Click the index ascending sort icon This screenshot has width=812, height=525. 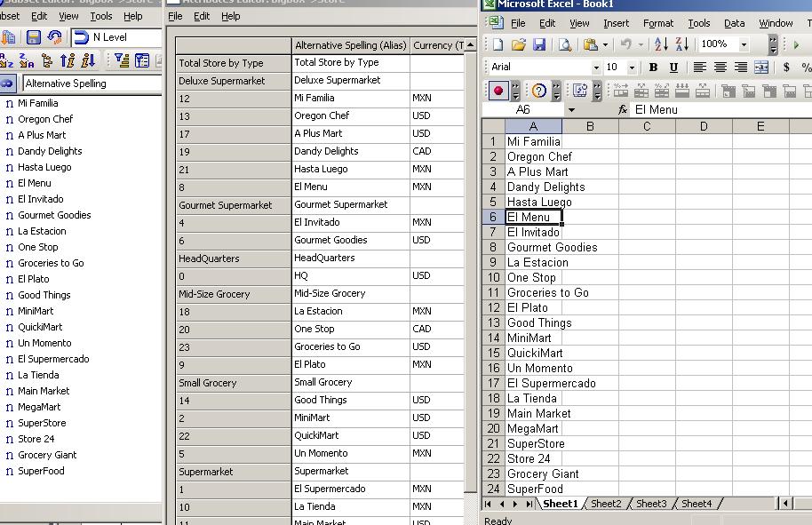point(68,61)
